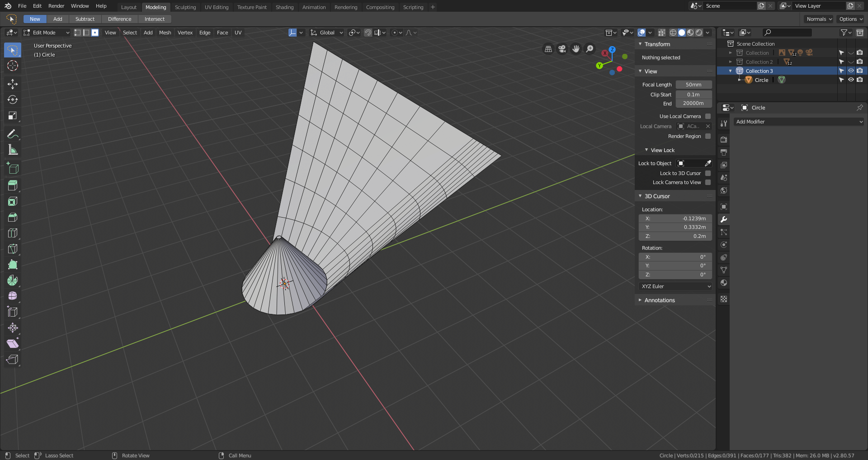Toggle camera view in viewport

point(562,49)
